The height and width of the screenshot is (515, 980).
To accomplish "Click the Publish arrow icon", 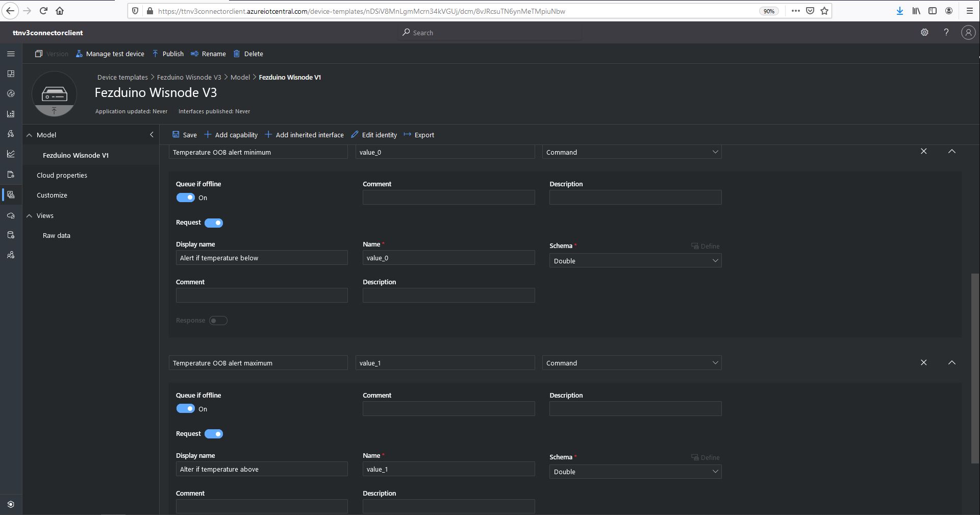I will pos(156,54).
